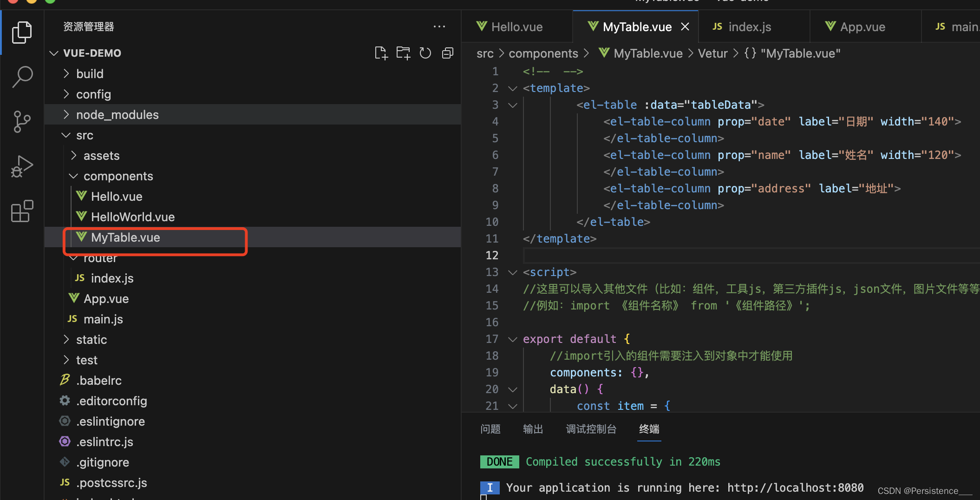The width and height of the screenshot is (980, 500).
Task: Fold the script block at line 13
Action: 512,272
